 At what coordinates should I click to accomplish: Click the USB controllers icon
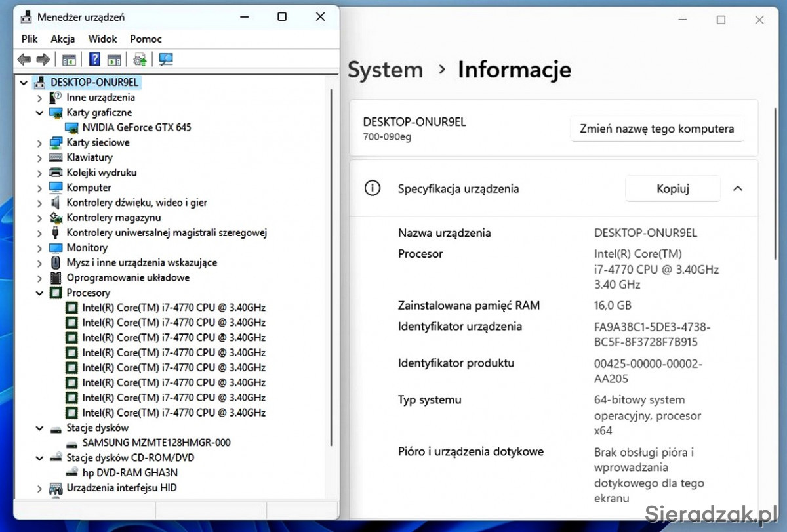point(56,233)
